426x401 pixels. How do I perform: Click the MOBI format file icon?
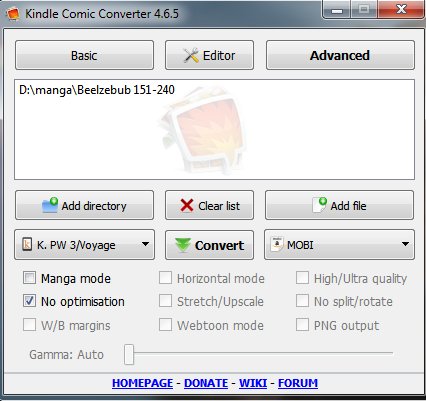(277, 244)
